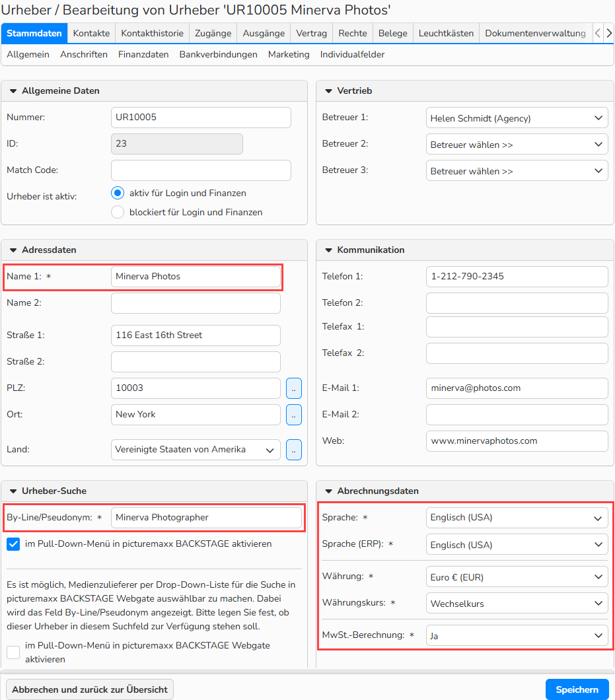Go to the Anschriften sub-section
The width and height of the screenshot is (615, 700).
tap(84, 54)
